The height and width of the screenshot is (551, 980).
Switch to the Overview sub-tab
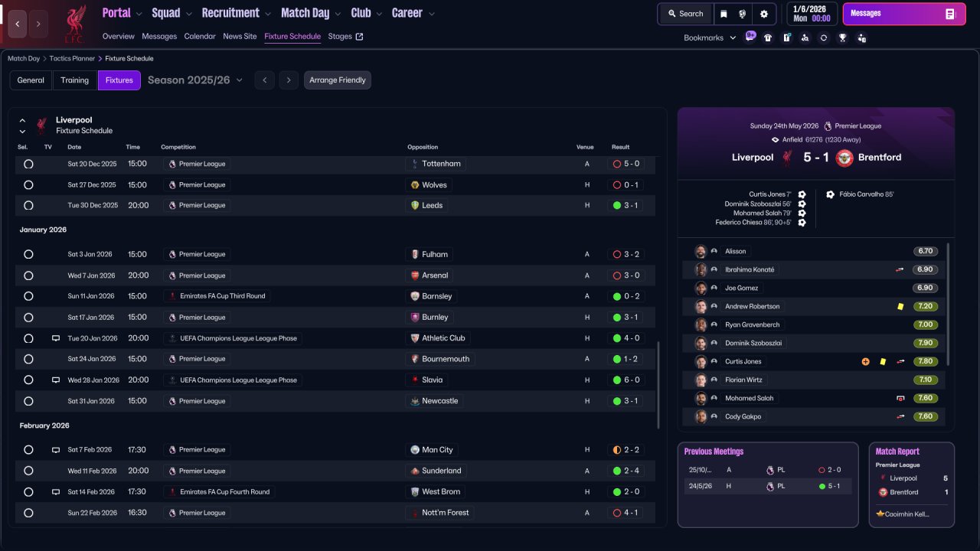pos(118,36)
